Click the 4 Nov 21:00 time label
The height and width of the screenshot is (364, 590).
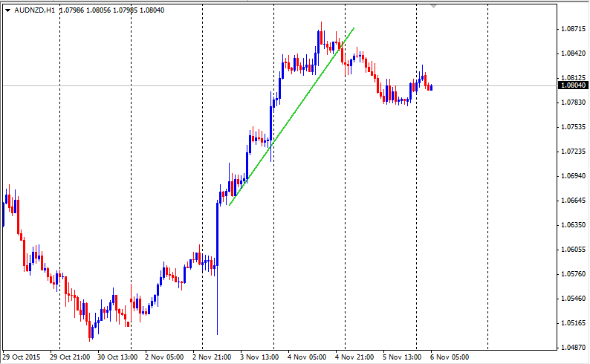click(354, 357)
